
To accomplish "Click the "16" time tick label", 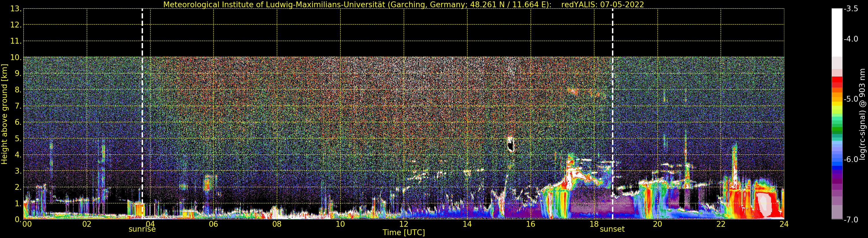I will 531,224.
